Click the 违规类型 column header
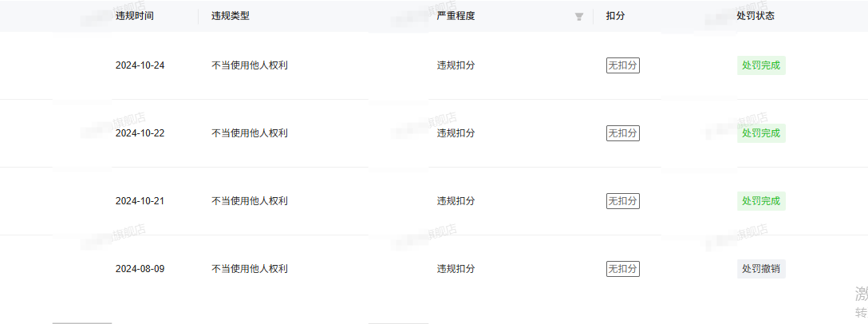The width and height of the screenshot is (868, 324). (231, 16)
